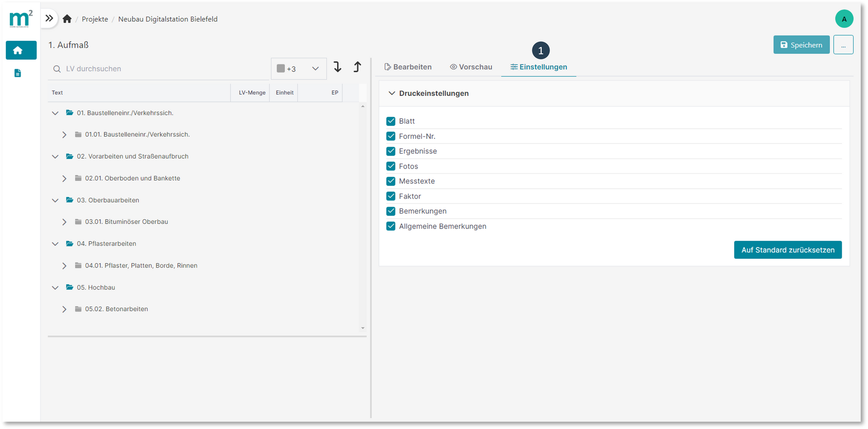
Task: Open the +3 column filter dropdown
Action: 298,69
